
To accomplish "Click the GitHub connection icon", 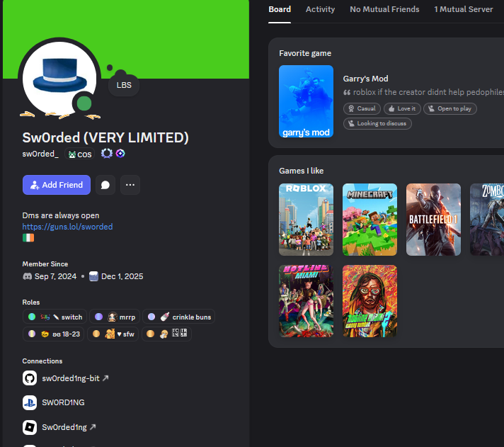I will 30,378.
